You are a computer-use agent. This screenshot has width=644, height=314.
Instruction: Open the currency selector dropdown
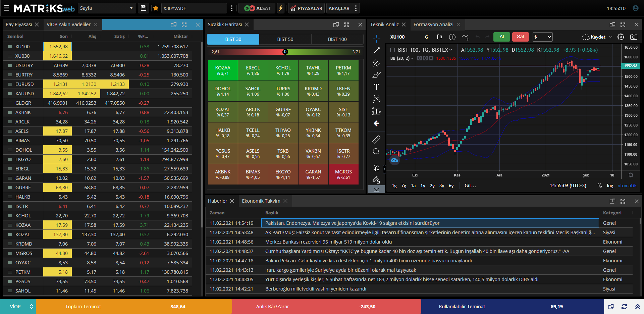click(x=542, y=37)
